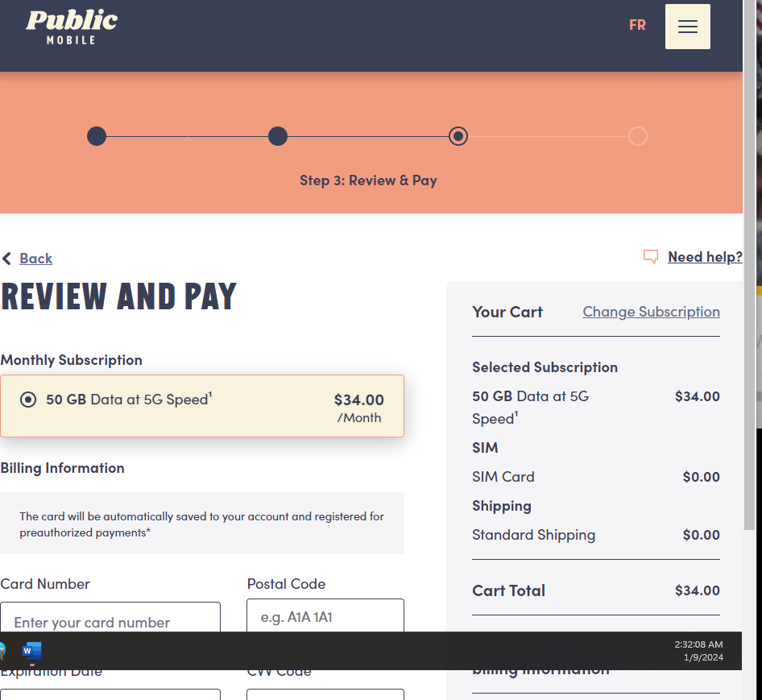
Task: Go back using the Back link
Action: point(35,259)
